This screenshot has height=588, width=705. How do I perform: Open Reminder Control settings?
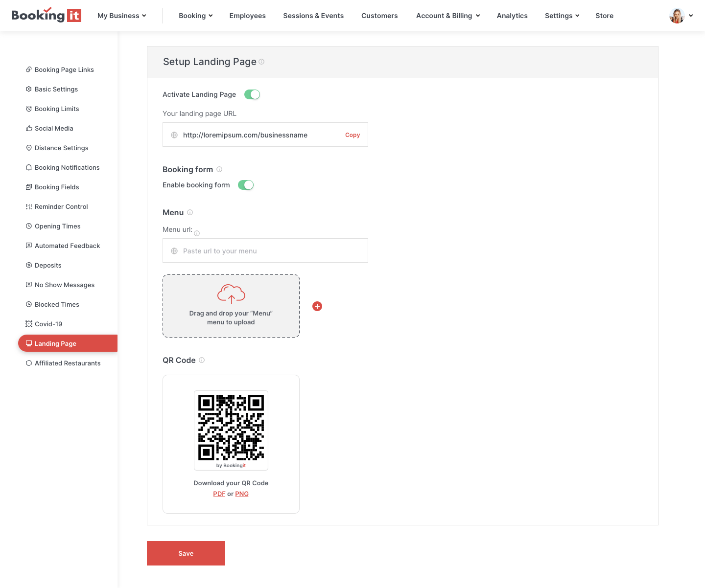(x=61, y=206)
